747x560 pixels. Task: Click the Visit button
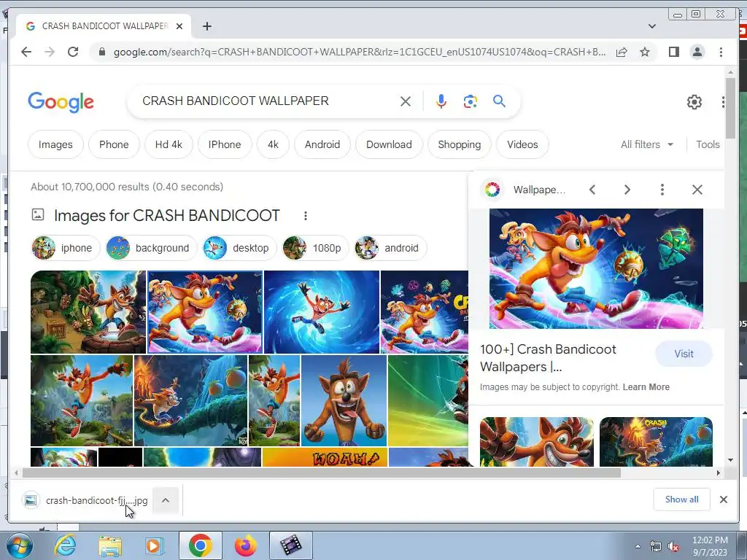(684, 354)
